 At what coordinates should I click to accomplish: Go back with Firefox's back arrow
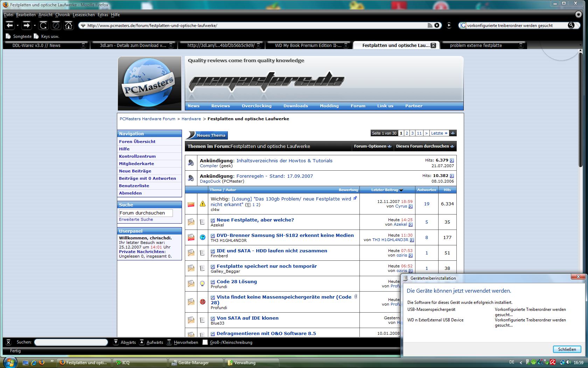pos(9,25)
